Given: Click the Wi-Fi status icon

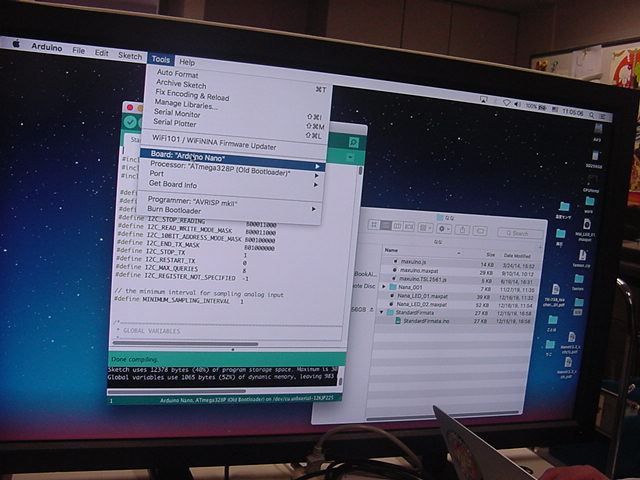Looking at the screenshot, I should (507, 103).
